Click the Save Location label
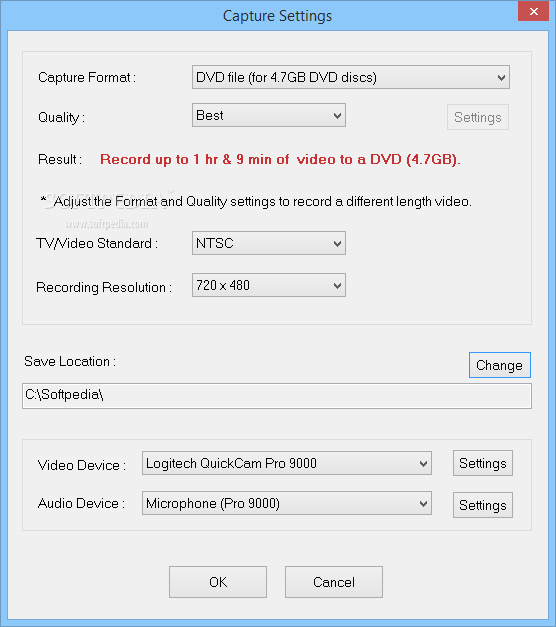The height and width of the screenshot is (627, 556). click(70, 361)
